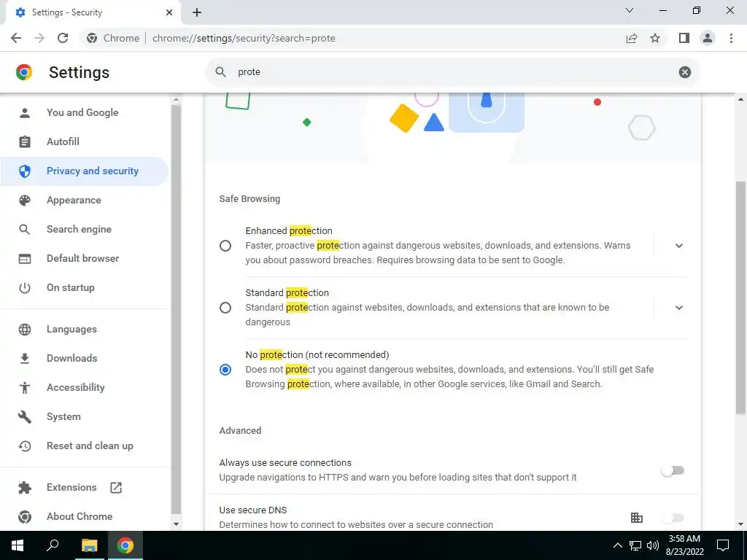
Task: Click main page scroll up arrow
Action: tap(741, 99)
